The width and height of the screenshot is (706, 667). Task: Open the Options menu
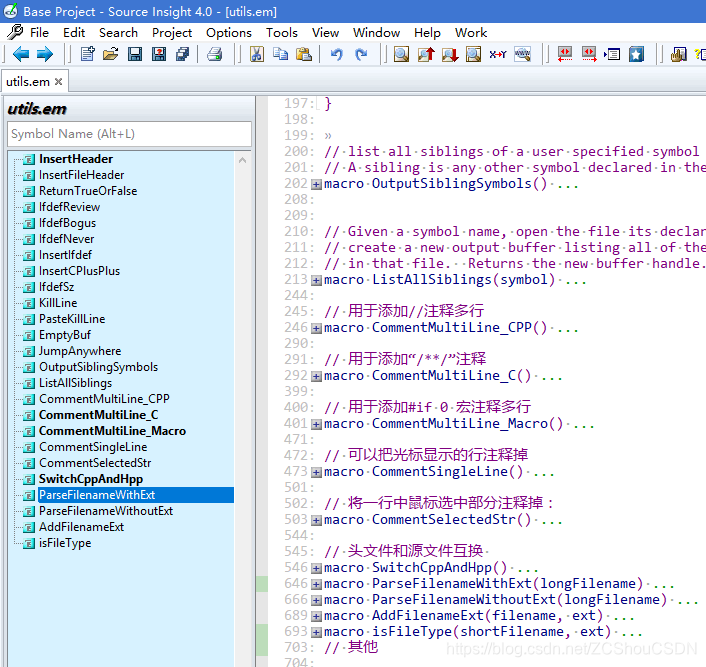click(x=229, y=33)
